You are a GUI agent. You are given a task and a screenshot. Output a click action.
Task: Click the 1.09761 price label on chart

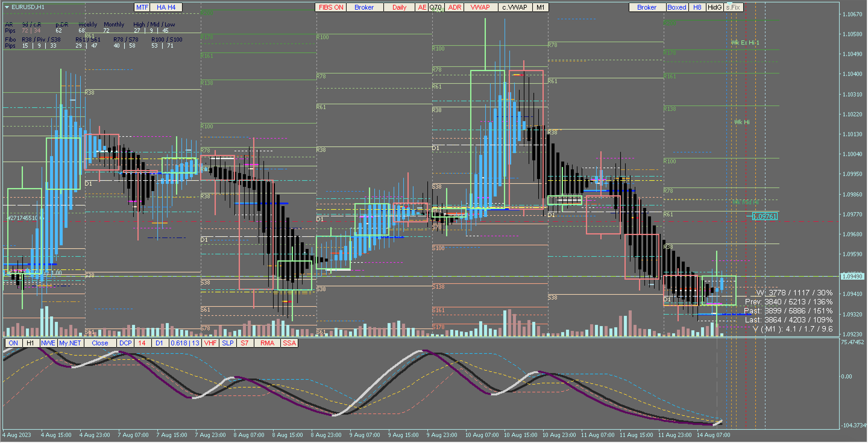(765, 216)
